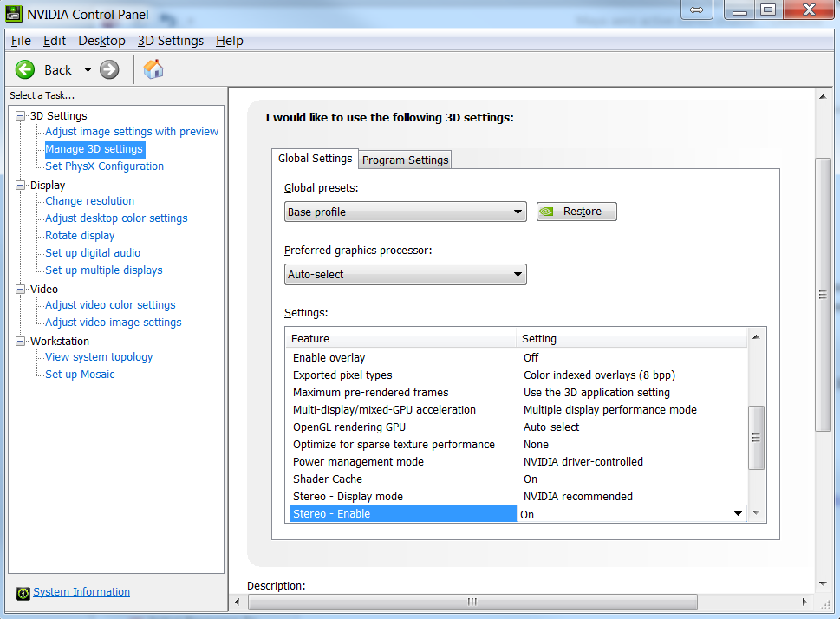The image size is (840, 619).
Task: Click the settings list scroll up arrow
Action: click(x=756, y=336)
